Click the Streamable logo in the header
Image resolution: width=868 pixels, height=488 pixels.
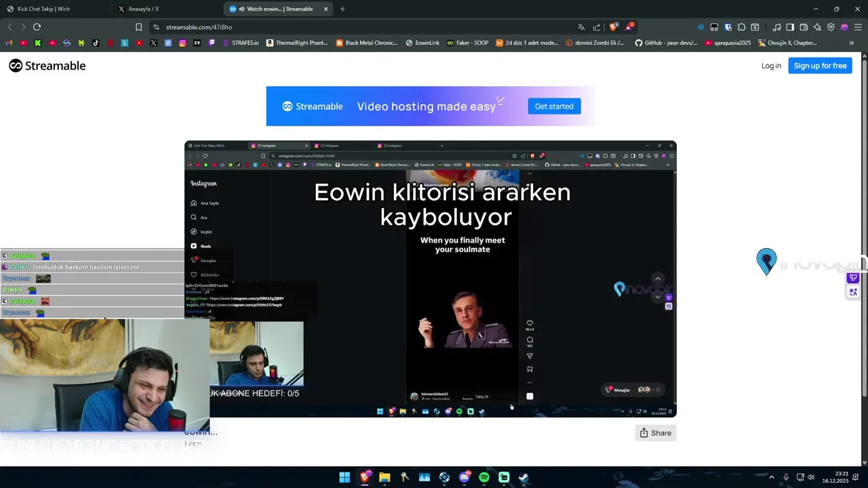pyautogui.click(x=47, y=66)
